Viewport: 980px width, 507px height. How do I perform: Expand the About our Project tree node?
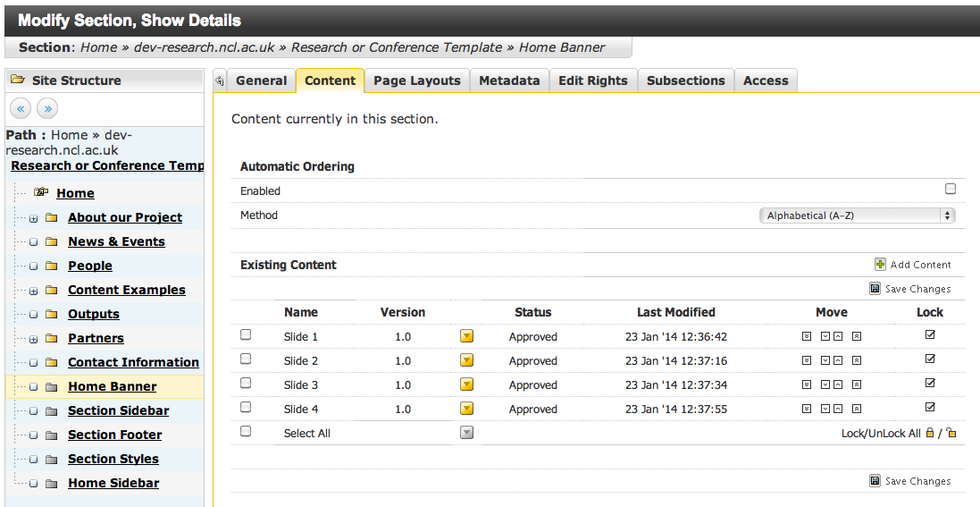[x=33, y=218]
